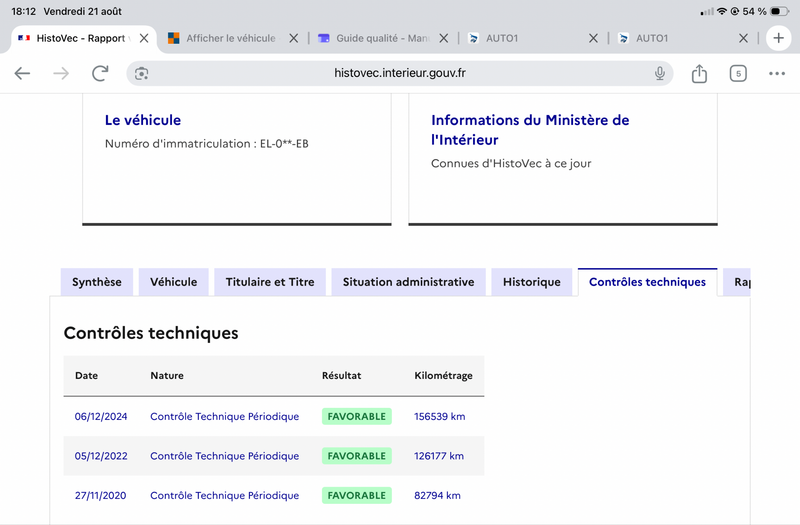
Task: Switch to the Afficher le véhicule browser tab
Action: point(231,38)
